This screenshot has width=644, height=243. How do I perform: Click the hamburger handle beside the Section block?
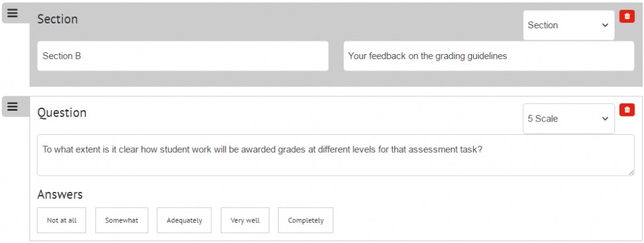[13, 13]
